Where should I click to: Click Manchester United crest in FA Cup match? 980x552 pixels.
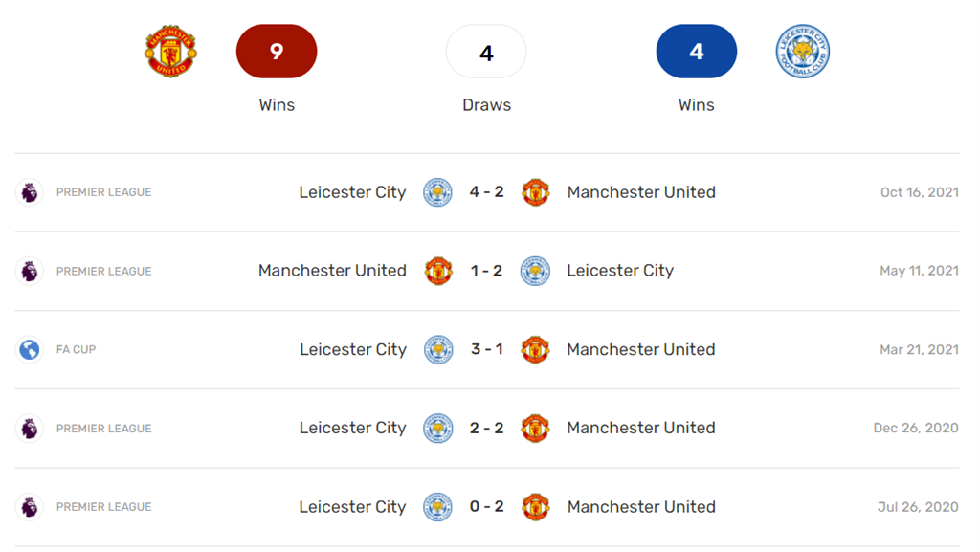[535, 350]
